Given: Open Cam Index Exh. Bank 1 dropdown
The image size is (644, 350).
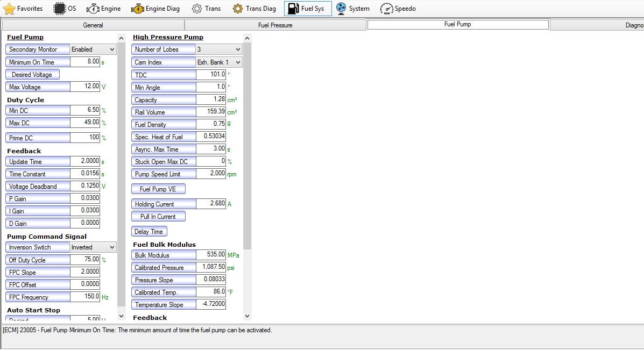Looking at the screenshot, I should tap(218, 62).
